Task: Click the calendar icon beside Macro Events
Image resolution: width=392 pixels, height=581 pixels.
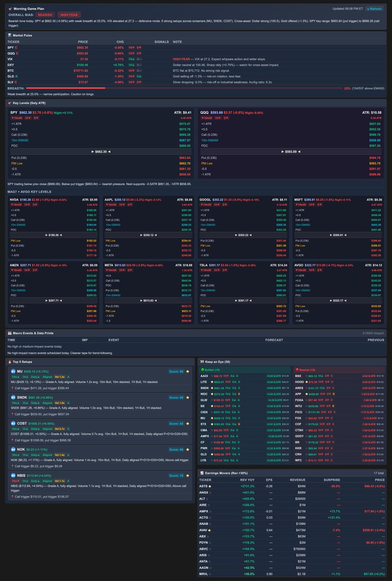Action: (x=10, y=333)
